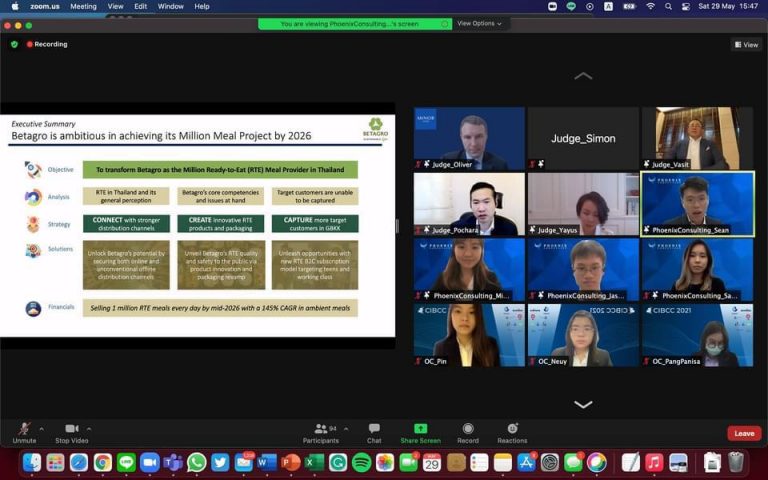Viewport: 768px width, 480px height.
Task: Click the shared slide presentation area
Action: [x=197, y=226]
